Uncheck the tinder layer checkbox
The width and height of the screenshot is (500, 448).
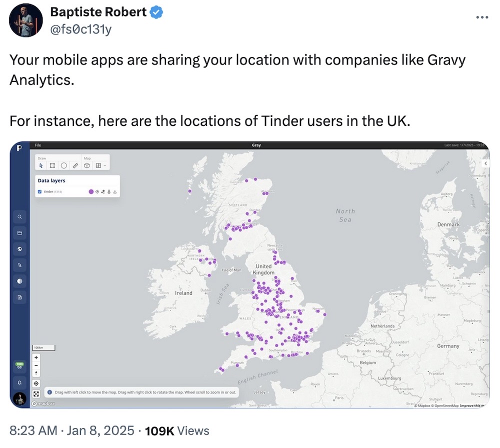[x=39, y=191]
